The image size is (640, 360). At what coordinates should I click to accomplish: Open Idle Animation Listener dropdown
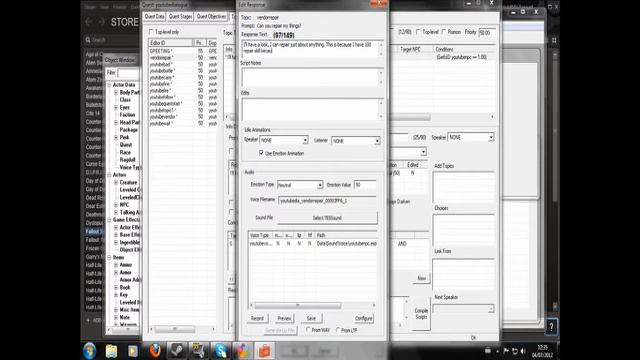tap(377, 141)
